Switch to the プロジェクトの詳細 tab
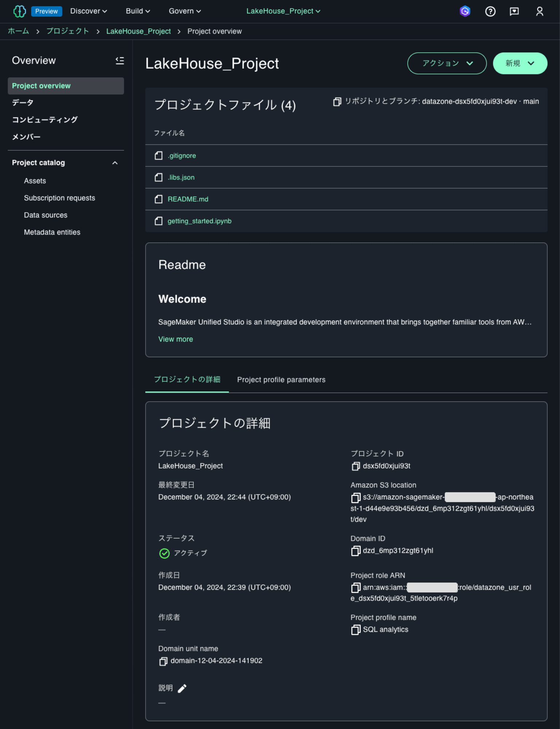 (x=187, y=380)
